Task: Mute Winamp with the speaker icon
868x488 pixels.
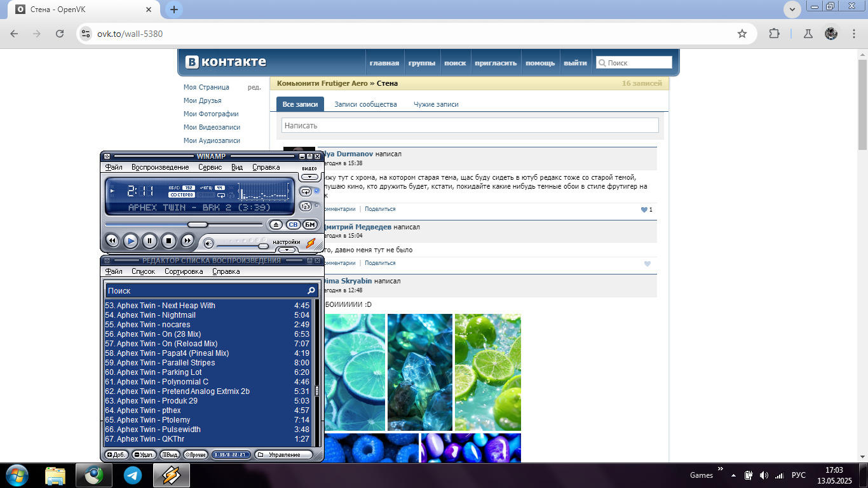Action: [208, 243]
